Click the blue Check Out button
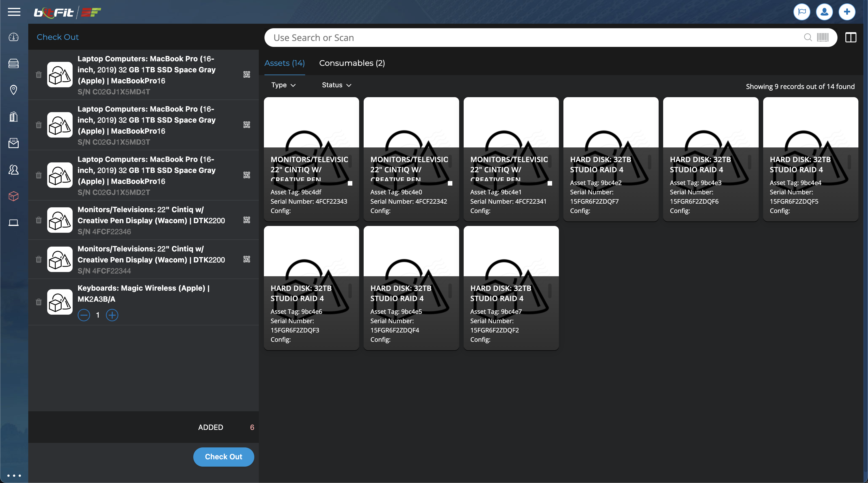Viewport: 868px width, 483px height. coord(223,457)
